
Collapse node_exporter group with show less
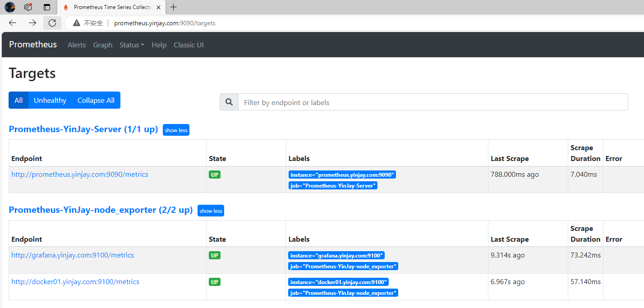coord(211,211)
